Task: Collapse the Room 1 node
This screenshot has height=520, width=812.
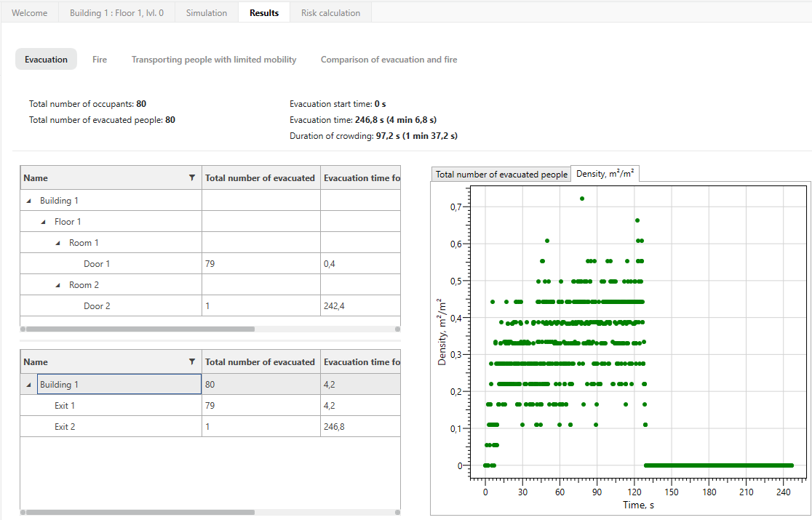Action: click(58, 243)
